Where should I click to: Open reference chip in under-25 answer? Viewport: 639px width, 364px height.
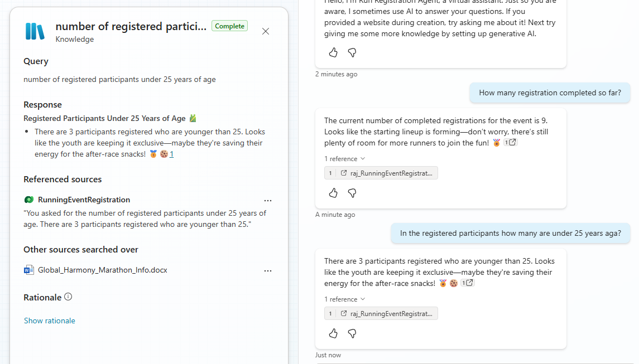[381, 314]
